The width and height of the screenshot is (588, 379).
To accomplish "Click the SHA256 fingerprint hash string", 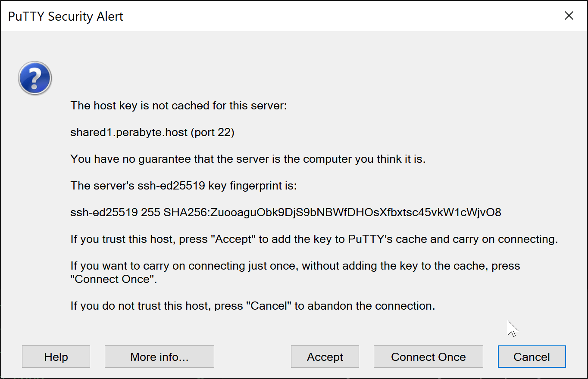I will [332, 212].
